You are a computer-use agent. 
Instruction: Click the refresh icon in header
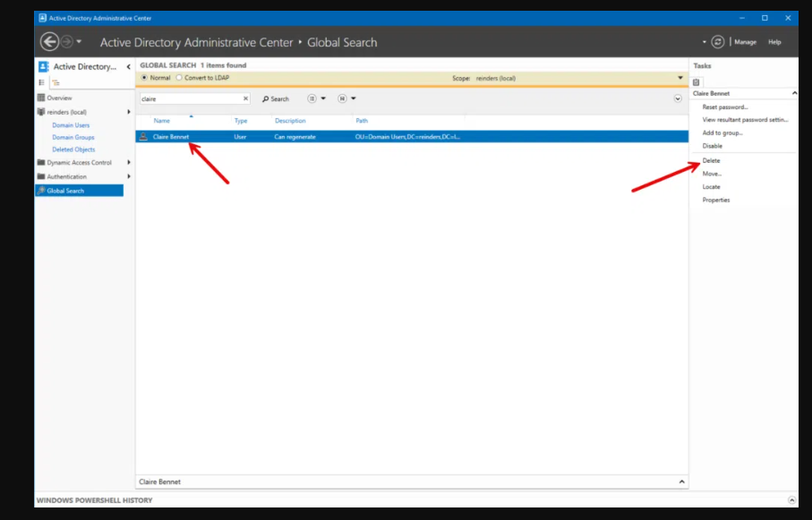pyautogui.click(x=717, y=41)
